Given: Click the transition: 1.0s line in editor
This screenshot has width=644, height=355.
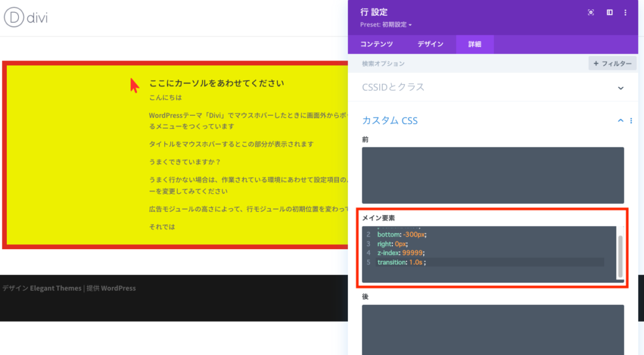Looking at the screenshot, I should pyautogui.click(x=401, y=262).
